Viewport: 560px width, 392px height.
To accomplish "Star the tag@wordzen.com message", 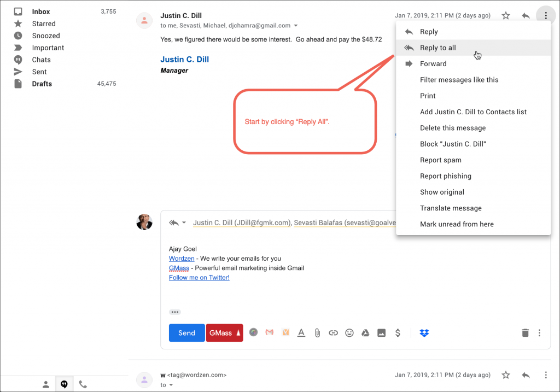I will [x=506, y=375].
